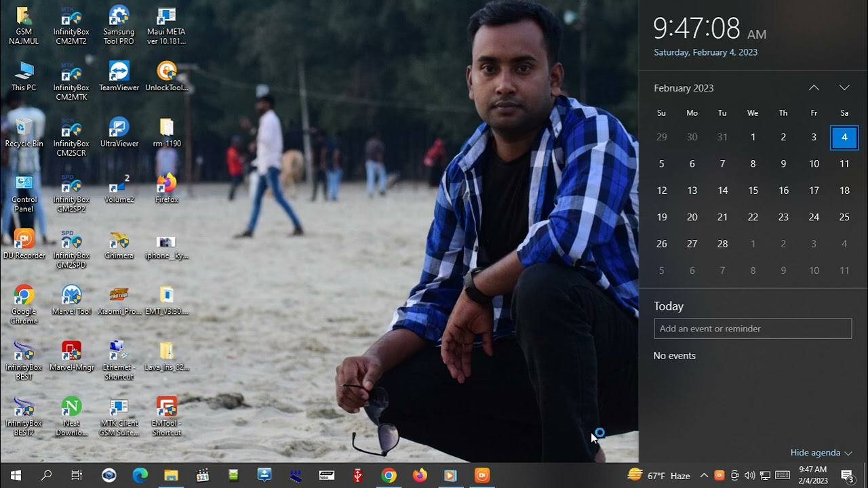
Task: Open Firefox from the taskbar
Action: coord(420,475)
